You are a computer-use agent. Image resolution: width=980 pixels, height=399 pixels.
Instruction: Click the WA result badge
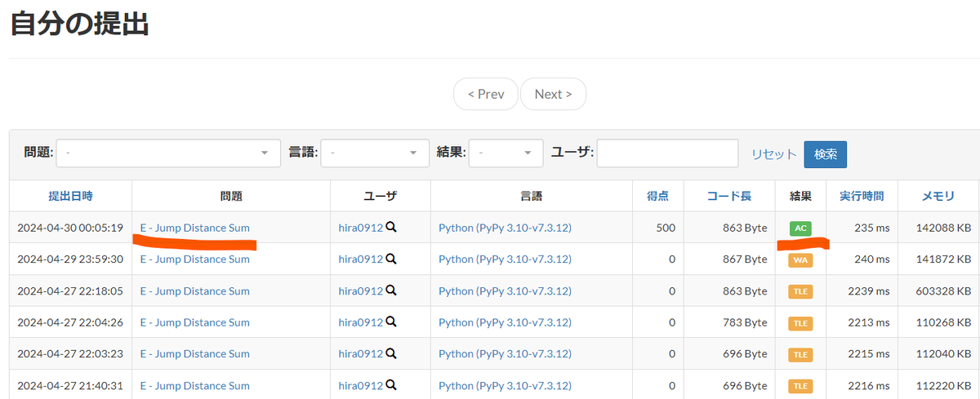(800, 260)
